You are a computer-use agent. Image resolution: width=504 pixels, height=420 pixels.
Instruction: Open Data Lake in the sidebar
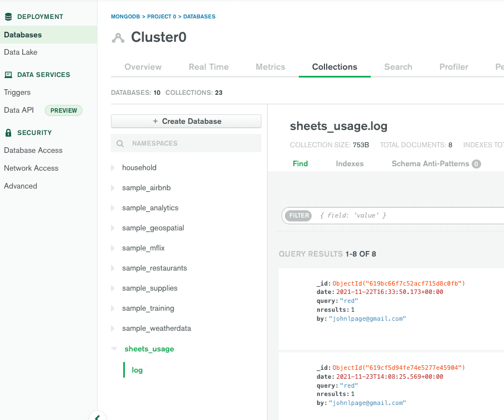click(21, 52)
